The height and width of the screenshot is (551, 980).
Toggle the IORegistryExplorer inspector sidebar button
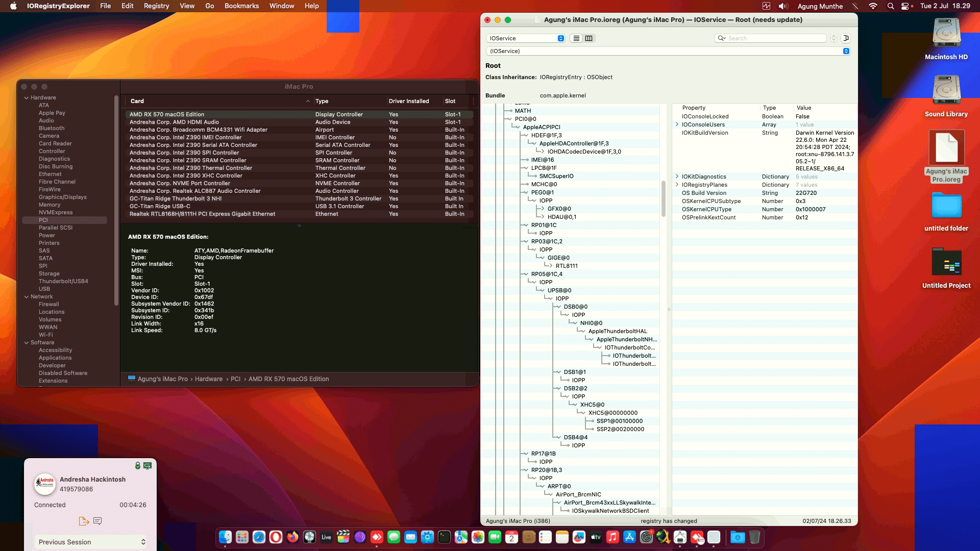coord(846,38)
